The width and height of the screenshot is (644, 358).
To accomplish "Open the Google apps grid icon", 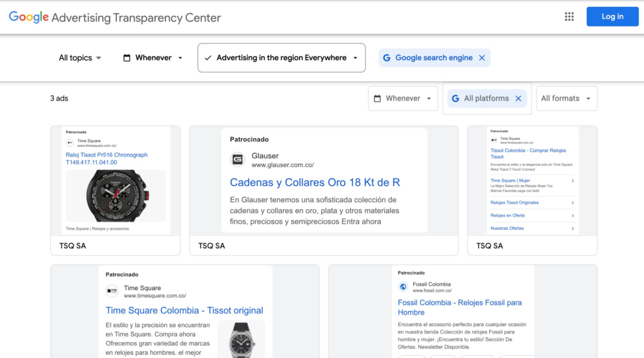I will coord(569,17).
